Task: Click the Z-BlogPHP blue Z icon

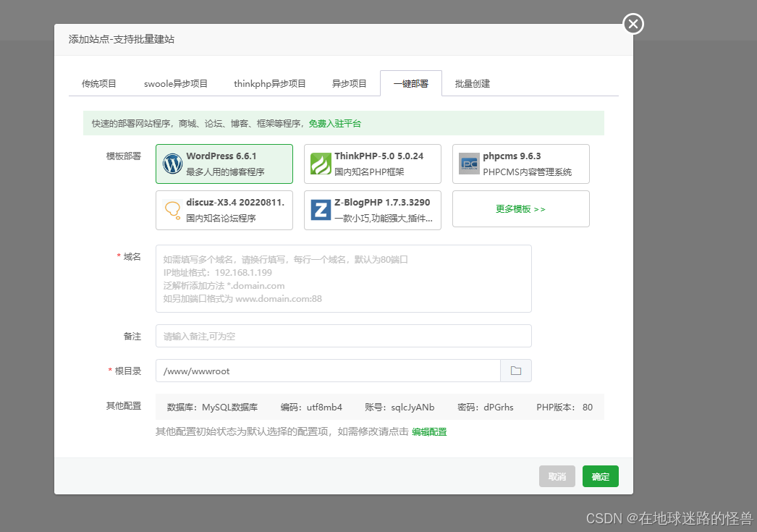Action: (x=321, y=210)
